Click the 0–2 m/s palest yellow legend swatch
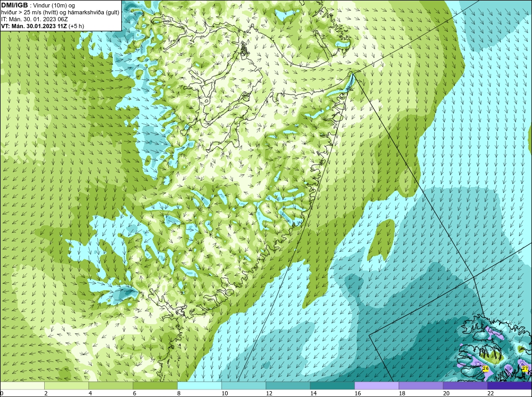The height and width of the screenshot is (397, 532). [x=22, y=385]
